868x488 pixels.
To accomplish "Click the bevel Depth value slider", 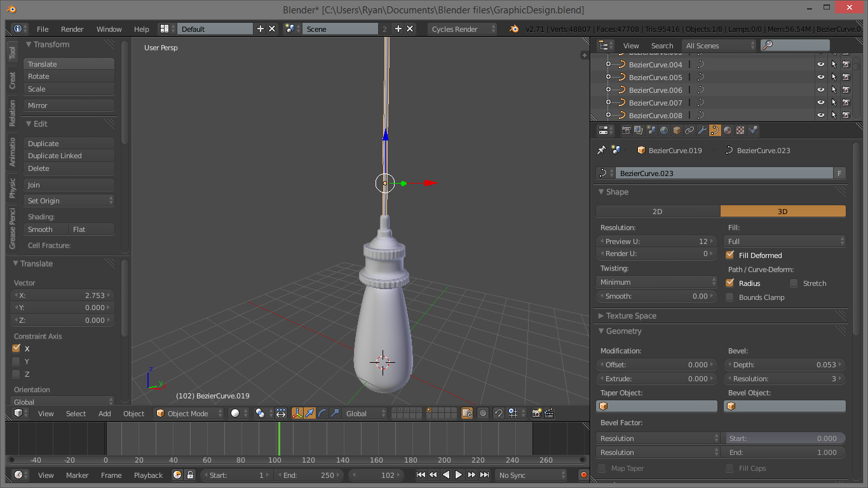I will click(x=785, y=365).
